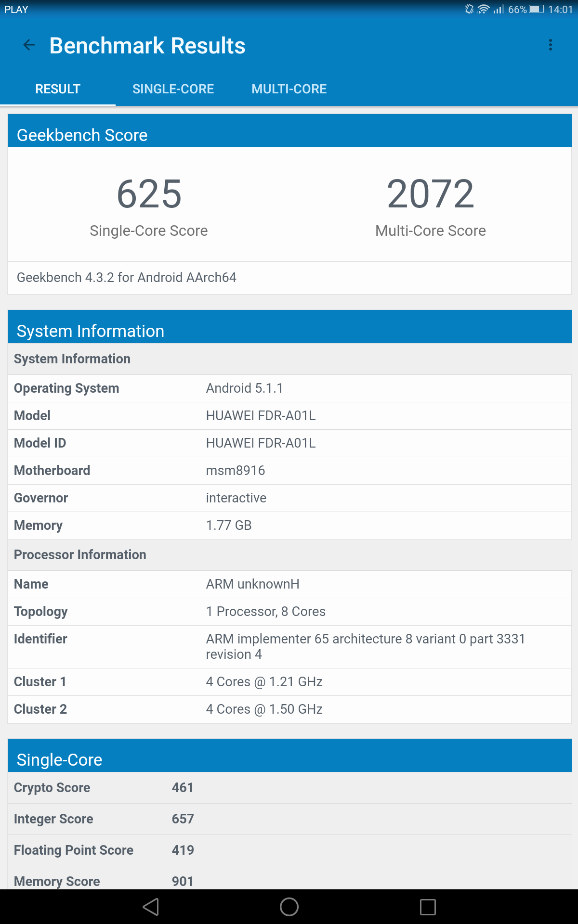The width and height of the screenshot is (578, 924).
Task: Open the SINGLE-CORE tab
Action: 173,89
